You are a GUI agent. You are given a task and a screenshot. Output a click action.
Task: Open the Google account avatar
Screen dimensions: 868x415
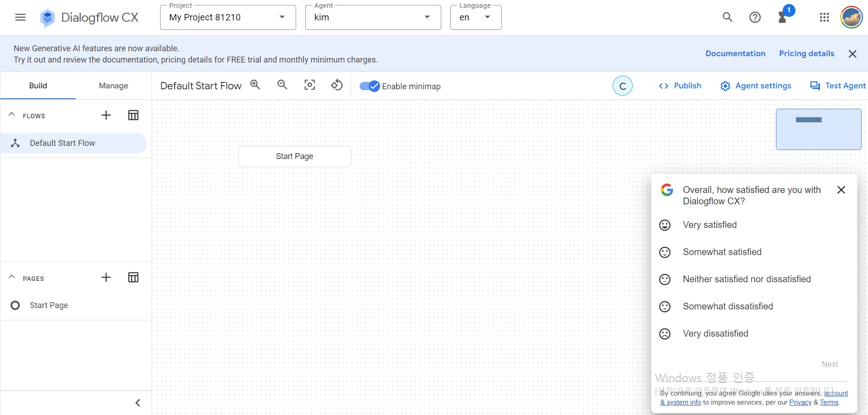tap(851, 18)
